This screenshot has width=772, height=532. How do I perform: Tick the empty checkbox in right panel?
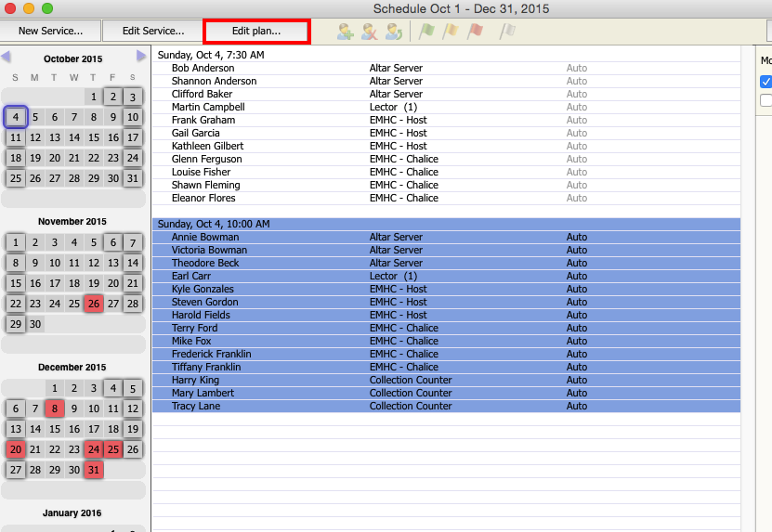[x=765, y=100]
